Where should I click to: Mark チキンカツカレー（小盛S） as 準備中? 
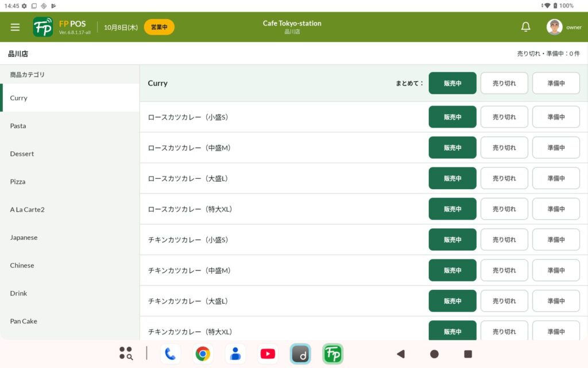pos(556,240)
